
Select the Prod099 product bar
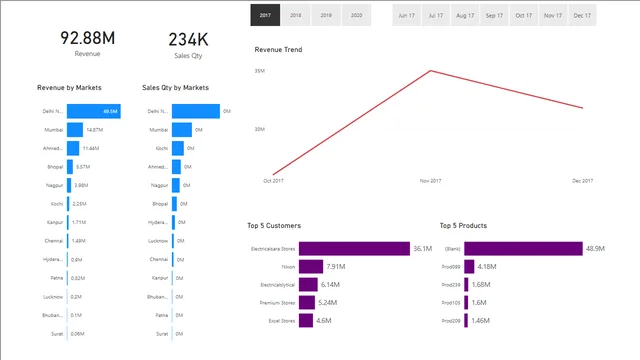[x=469, y=267]
